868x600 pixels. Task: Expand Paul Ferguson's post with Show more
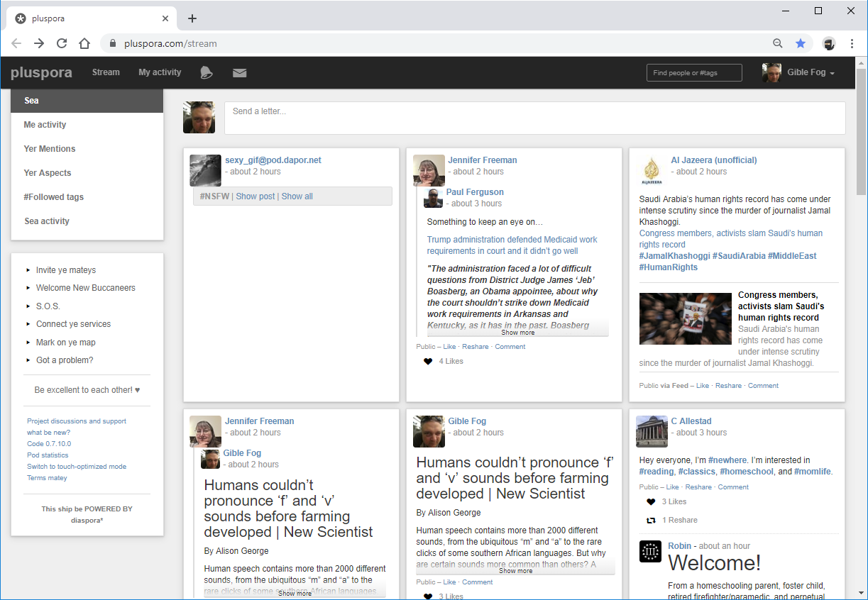coord(517,332)
